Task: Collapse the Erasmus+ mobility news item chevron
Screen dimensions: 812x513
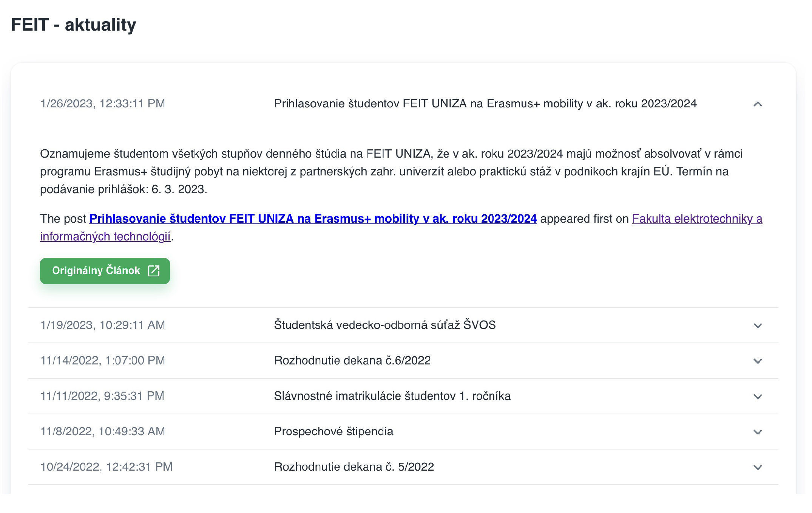Action: 757,104
